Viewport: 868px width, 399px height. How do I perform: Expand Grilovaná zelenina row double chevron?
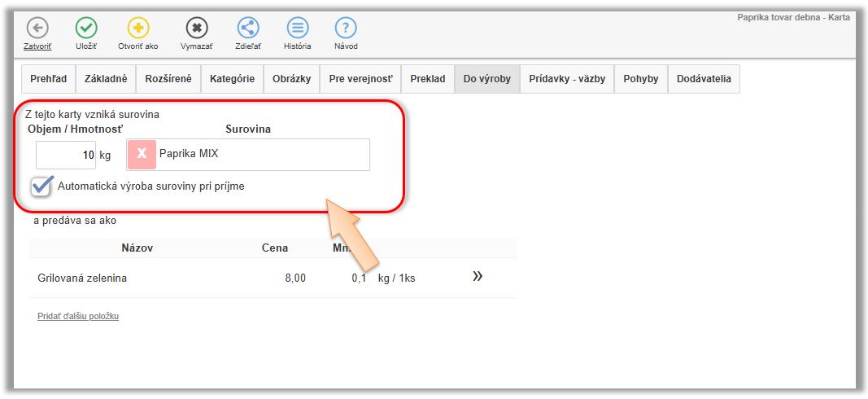(x=478, y=277)
